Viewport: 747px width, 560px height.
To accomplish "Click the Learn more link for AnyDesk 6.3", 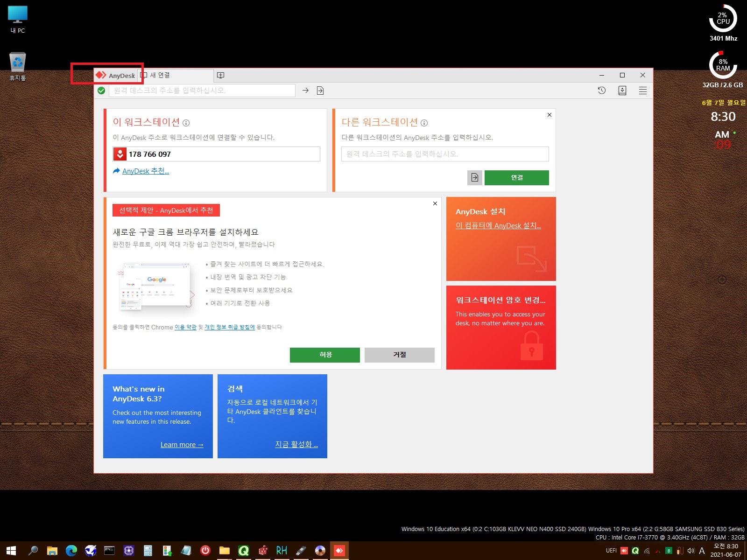I will click(182, 445).
